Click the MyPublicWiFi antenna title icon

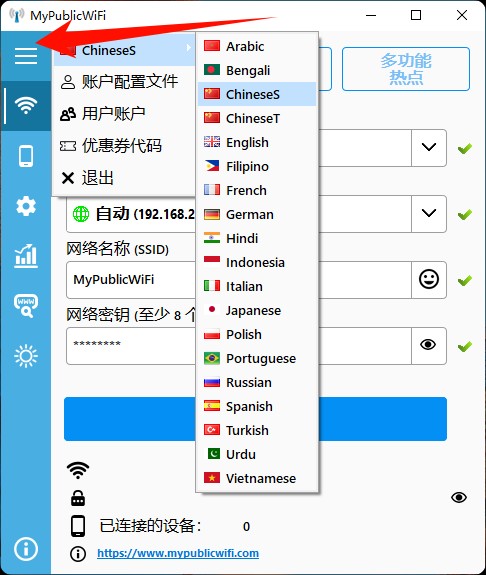[x=17, y=15]
